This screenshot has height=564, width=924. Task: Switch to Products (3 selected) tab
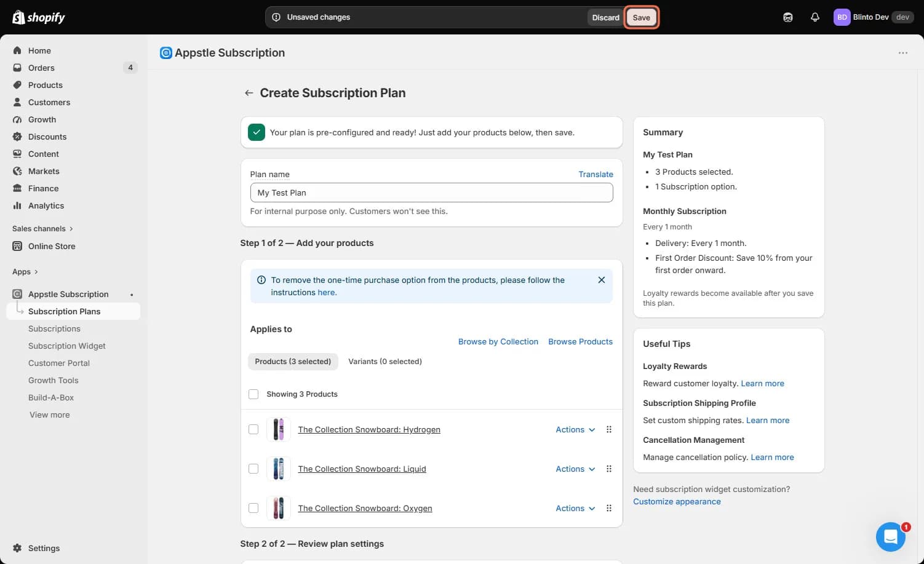point(293,361)
